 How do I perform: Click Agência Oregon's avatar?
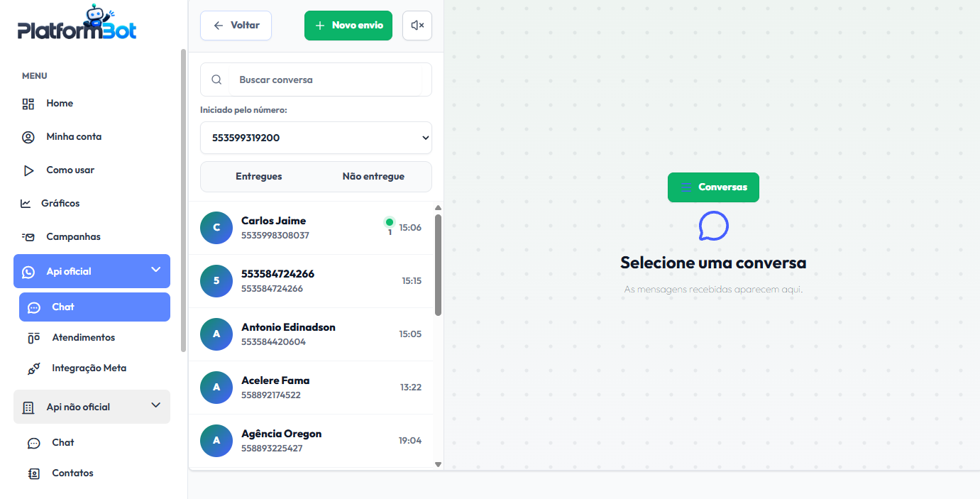(216, 441)
